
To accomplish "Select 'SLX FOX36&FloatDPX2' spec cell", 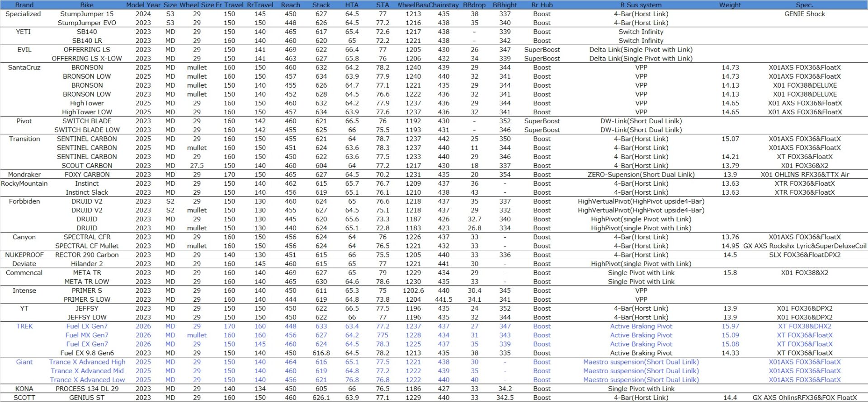I will [x=804, y=255].
